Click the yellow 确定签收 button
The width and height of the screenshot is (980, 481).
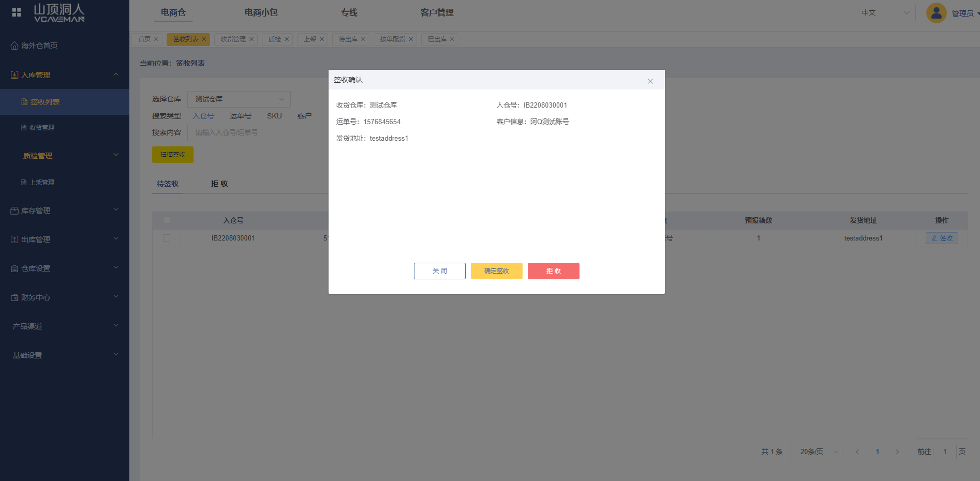[x=496, y=271]
